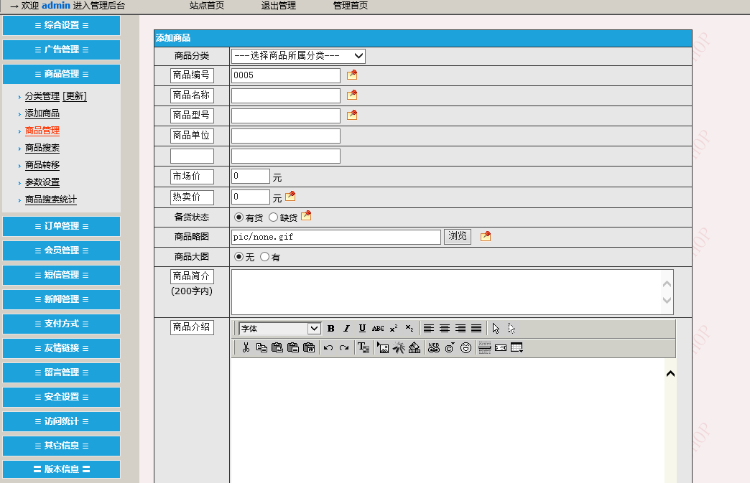Click the editor body scroll-up arrow

pos(671,373)
